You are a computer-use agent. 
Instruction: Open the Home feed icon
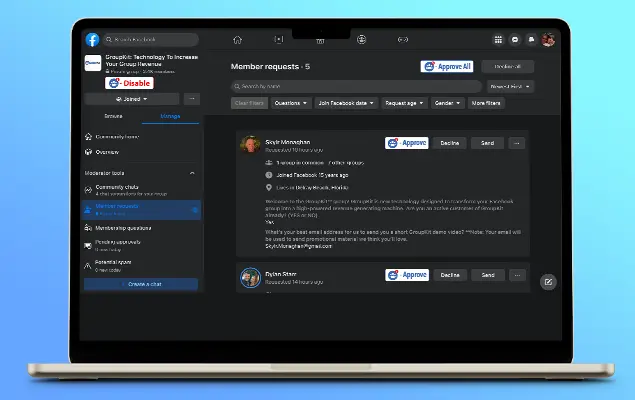tap(237, 40)
